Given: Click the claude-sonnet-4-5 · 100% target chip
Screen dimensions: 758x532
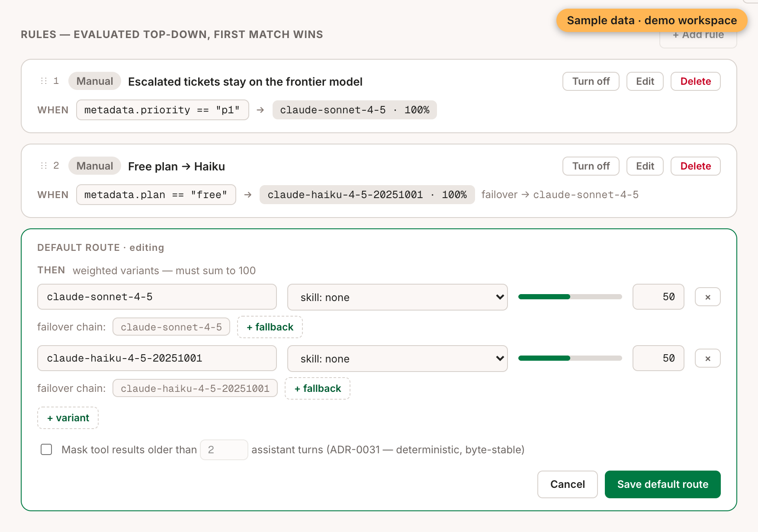Looking at the screenshot, I should [x=354, y=110].
